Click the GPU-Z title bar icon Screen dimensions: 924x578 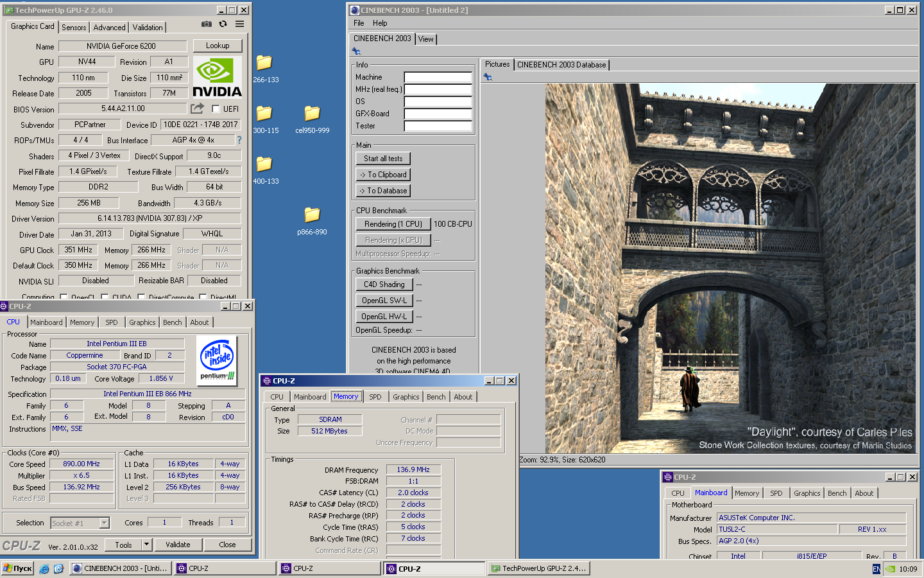pos(9,10)
